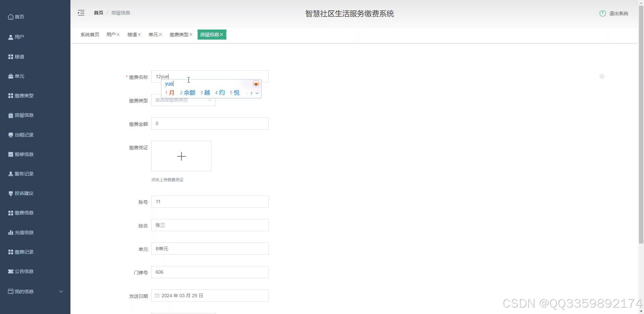Close the 楼道 tab

139,35
